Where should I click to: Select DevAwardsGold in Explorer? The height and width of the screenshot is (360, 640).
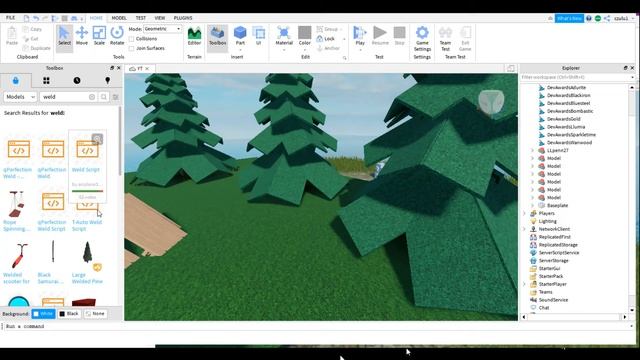(x=563, y=119)
